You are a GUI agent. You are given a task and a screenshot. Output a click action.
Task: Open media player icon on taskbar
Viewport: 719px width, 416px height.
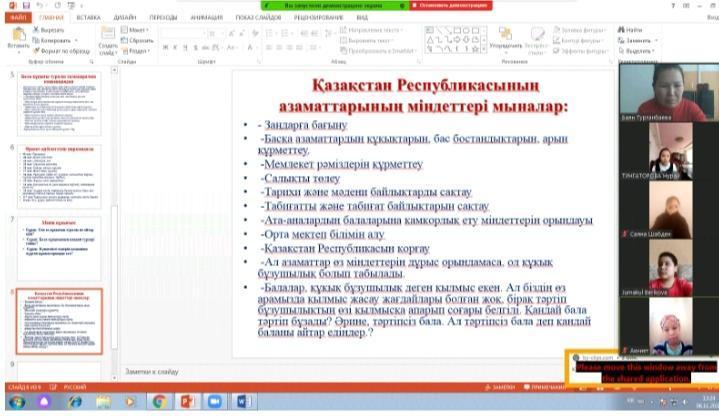(130, 402)
